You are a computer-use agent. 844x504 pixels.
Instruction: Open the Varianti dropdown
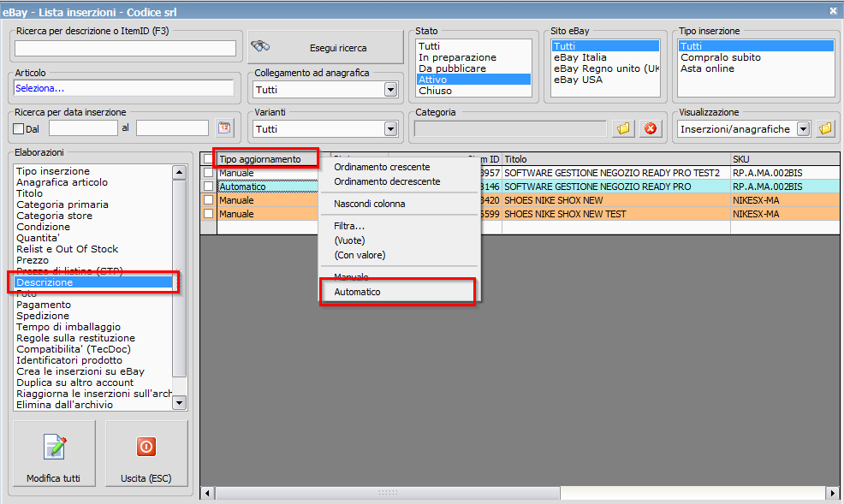(x=391, y=129)
